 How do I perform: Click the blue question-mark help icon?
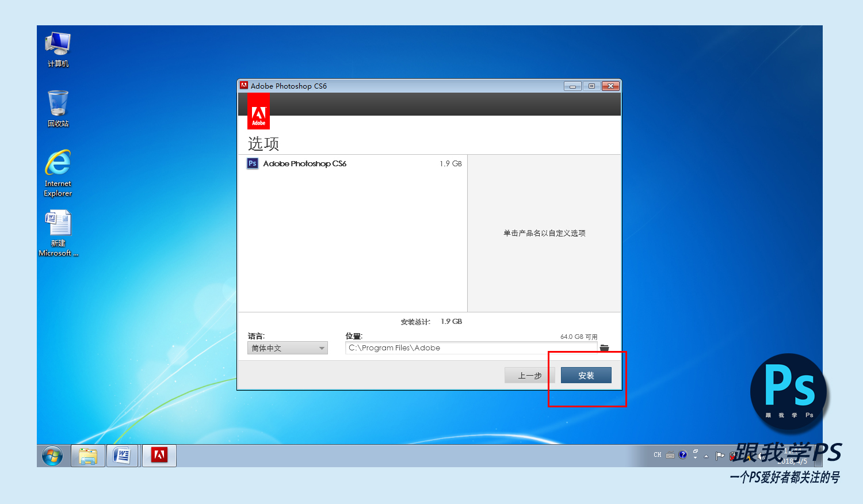point(683,455)
